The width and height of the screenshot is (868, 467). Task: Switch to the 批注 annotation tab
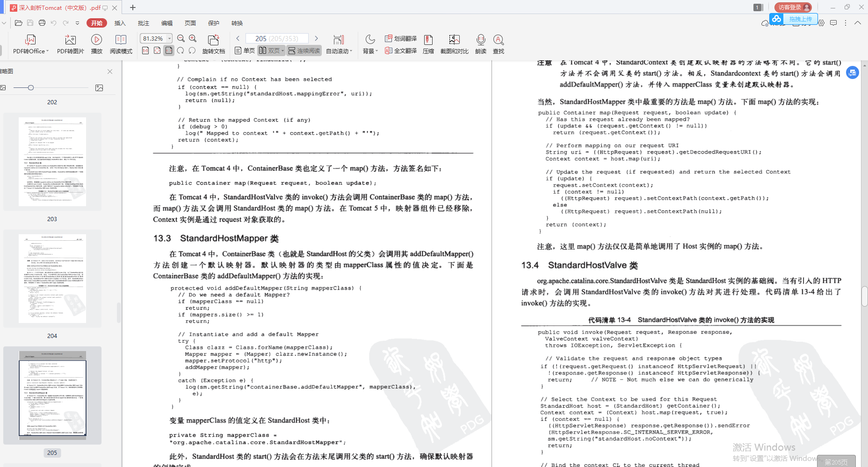coord(143,22)
